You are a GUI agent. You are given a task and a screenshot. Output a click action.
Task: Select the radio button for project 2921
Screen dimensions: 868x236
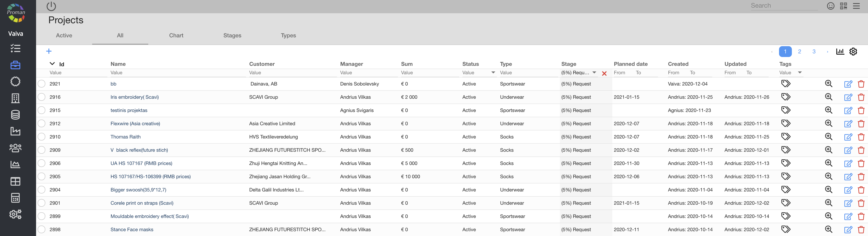click(x=41, y=84)
